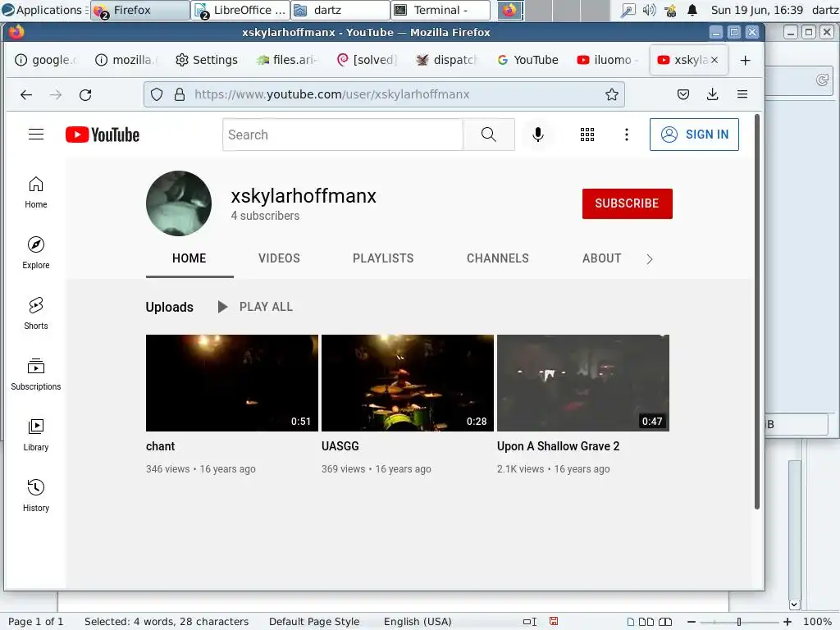Switch to channel ABOUT tab
Screen dimensions: 840x630
(601, 258)
